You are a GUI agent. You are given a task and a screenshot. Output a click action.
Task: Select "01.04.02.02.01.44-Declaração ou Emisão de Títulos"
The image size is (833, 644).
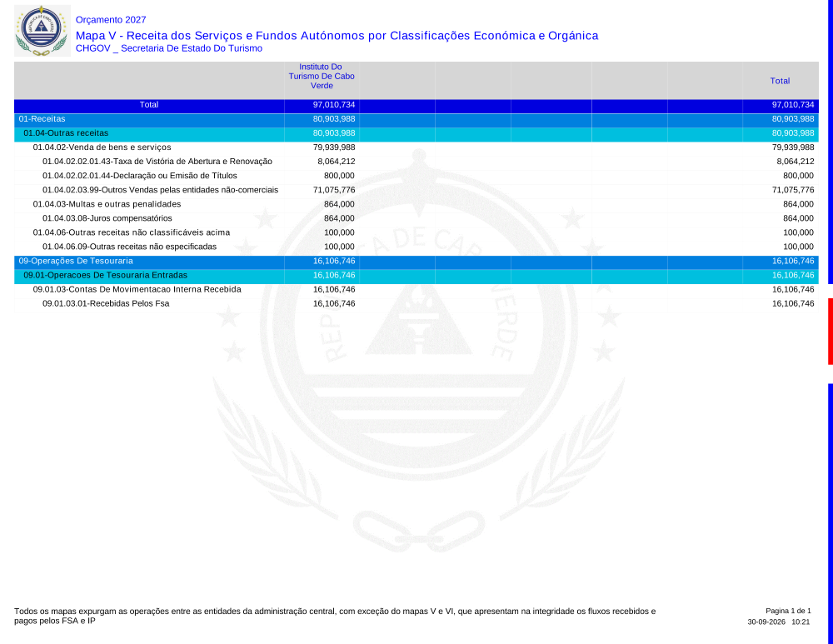(140, 176)
